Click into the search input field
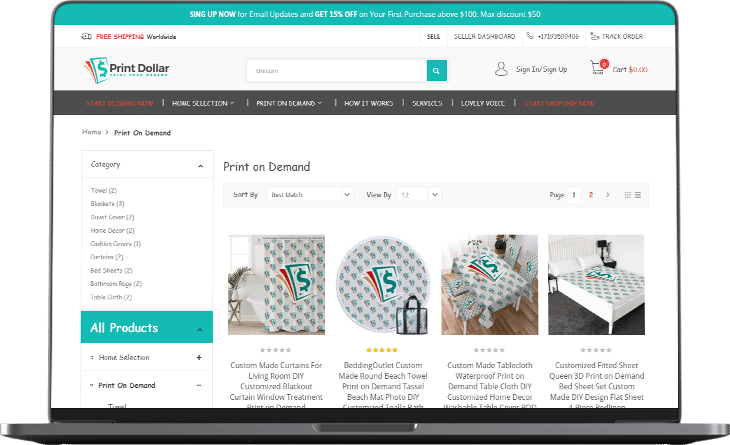The height and width of the screenshot is (445, 730). pyautogui.click(x=337, y=70)
